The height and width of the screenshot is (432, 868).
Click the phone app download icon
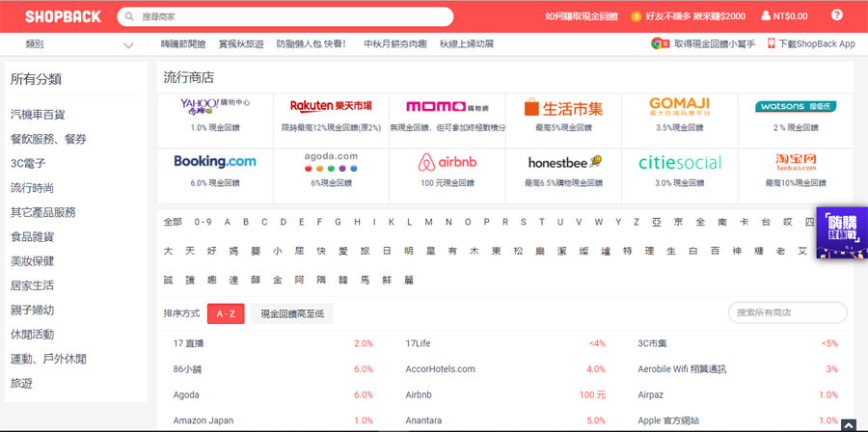[x=772, y=43]
